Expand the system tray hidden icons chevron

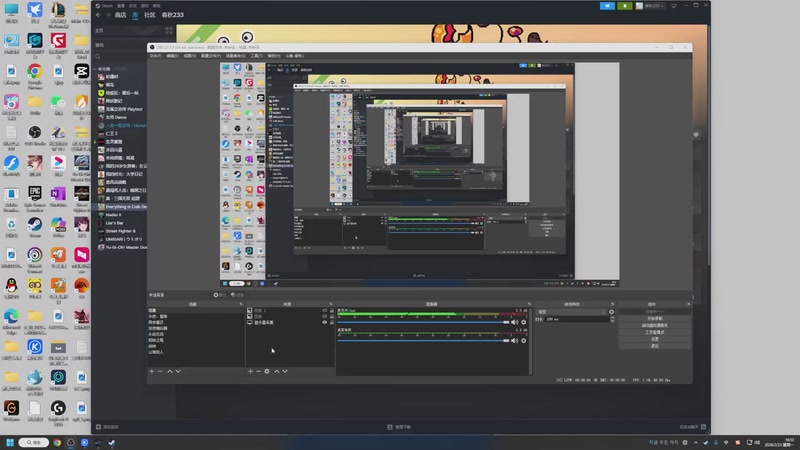click(x=695, y=442)
